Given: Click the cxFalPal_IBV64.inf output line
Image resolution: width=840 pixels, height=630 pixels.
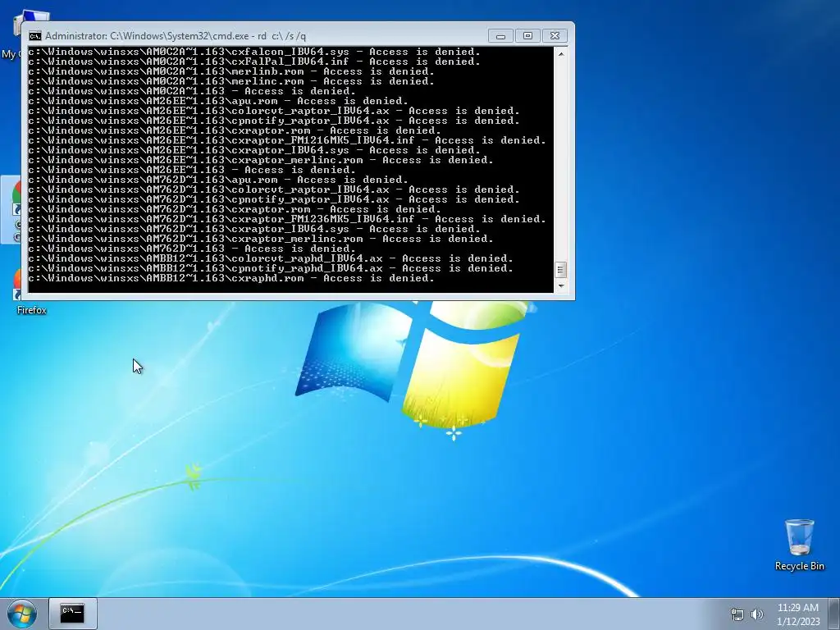Looking at the screenshot, I should [254, 62].
